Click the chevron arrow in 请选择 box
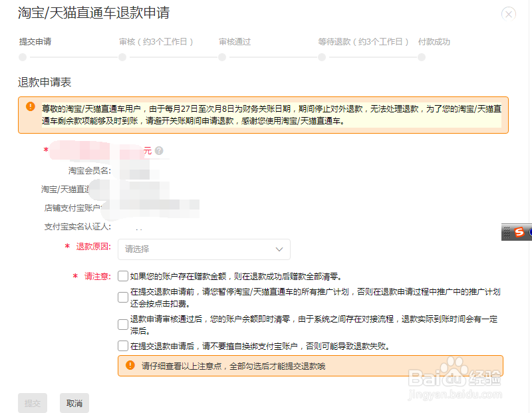This screenshot has width=532, height=413. [279, 249]
